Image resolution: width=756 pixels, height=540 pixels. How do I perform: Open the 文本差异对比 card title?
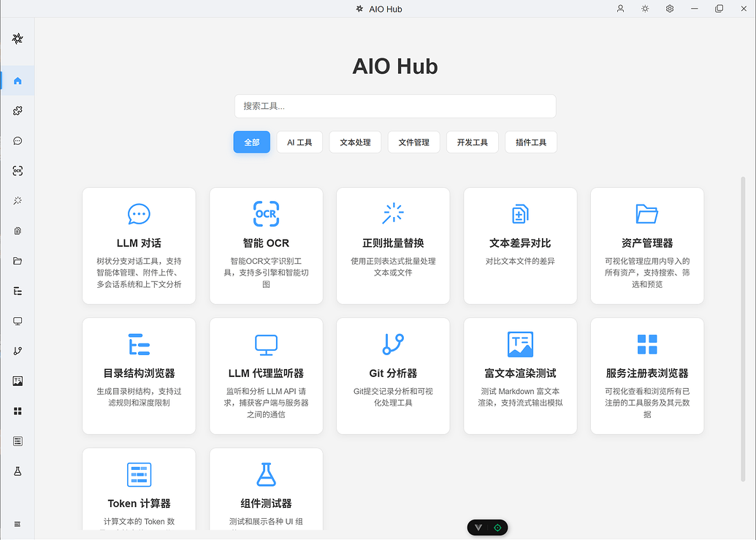tap(520, 243)
